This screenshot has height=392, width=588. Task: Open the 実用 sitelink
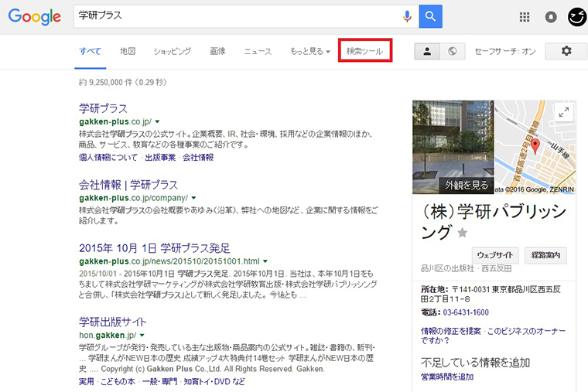coord(86,381)
